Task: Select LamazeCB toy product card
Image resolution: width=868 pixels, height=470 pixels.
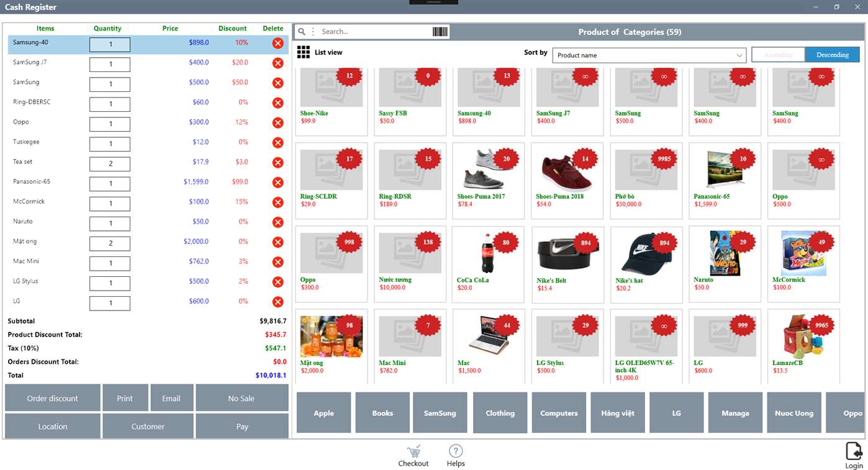Action: pos(803,347)
